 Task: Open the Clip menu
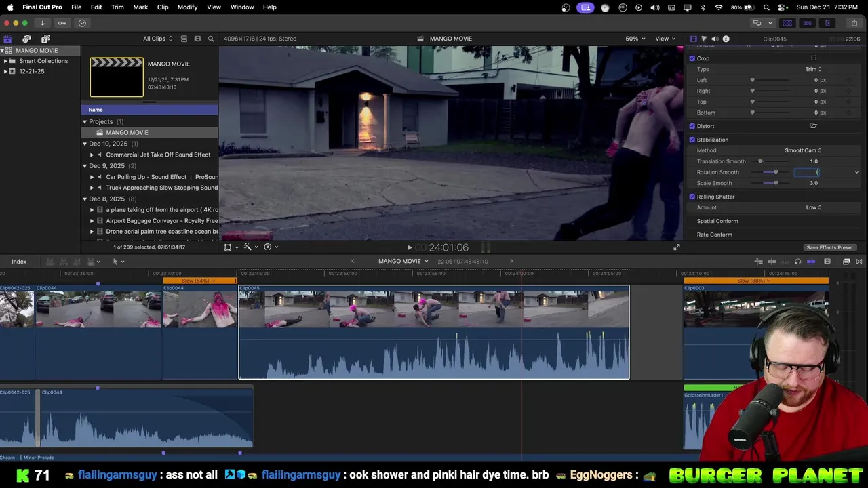163,7
